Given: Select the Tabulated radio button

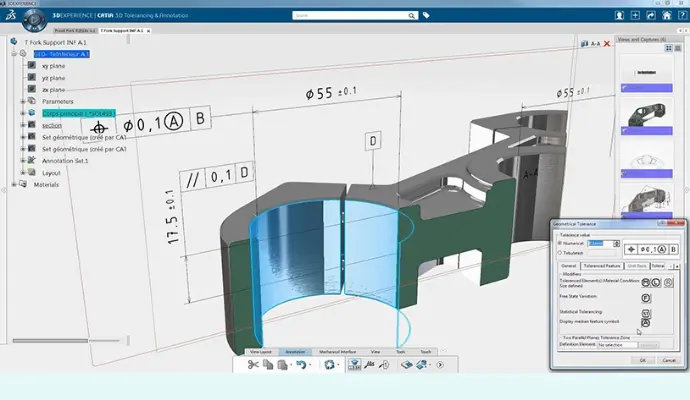Looking at the screenshot, I should tap(560, 253).
